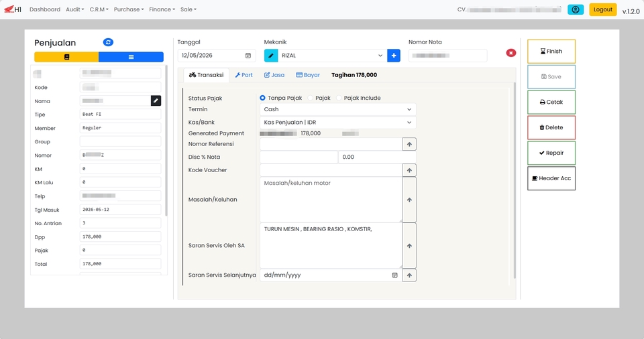Open the Bayar tab

[308, 75]
